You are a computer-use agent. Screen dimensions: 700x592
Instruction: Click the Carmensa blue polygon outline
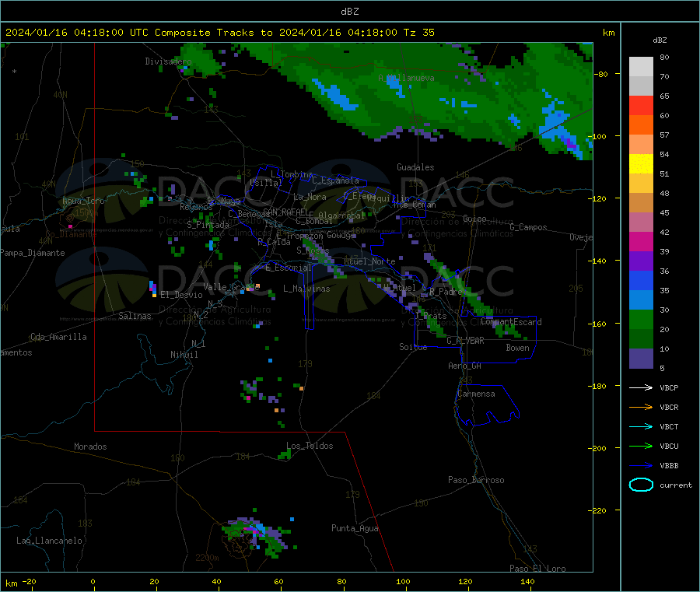click(487, 405)
